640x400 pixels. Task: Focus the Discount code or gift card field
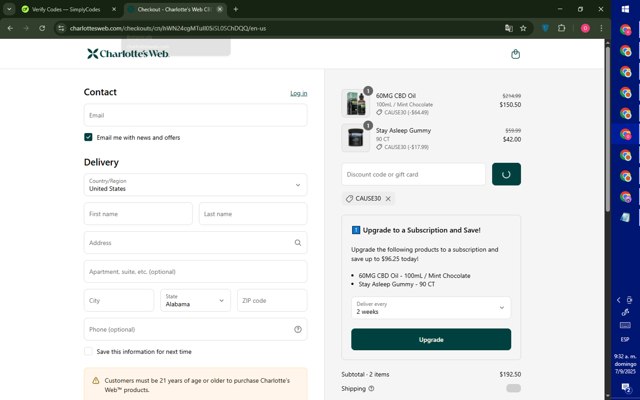[x=413, y=174]
